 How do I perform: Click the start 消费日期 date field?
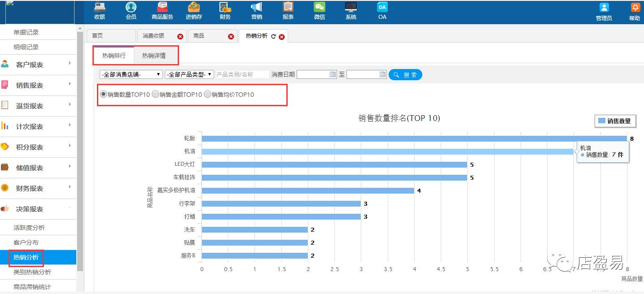(316, 74)
